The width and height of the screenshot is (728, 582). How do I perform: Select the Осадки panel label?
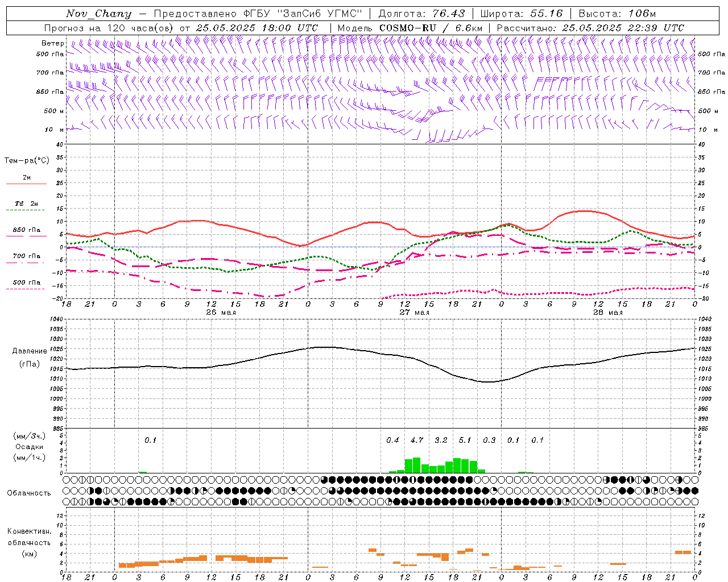coord(29,447)
